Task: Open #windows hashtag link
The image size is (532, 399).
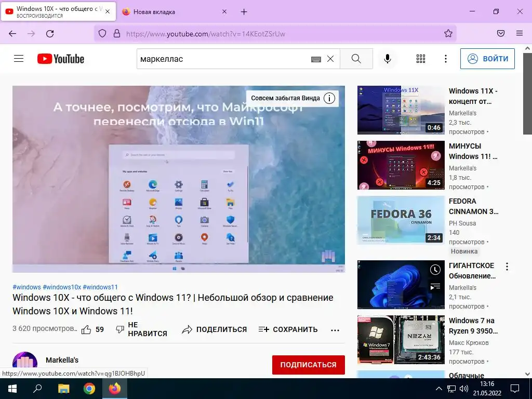Action: 26,287
